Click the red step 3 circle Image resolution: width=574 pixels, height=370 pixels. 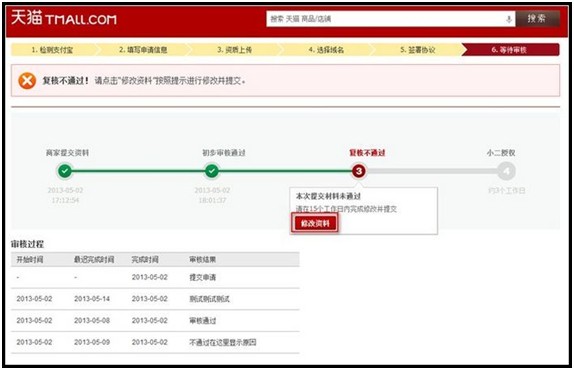click(x=359, y=171)
